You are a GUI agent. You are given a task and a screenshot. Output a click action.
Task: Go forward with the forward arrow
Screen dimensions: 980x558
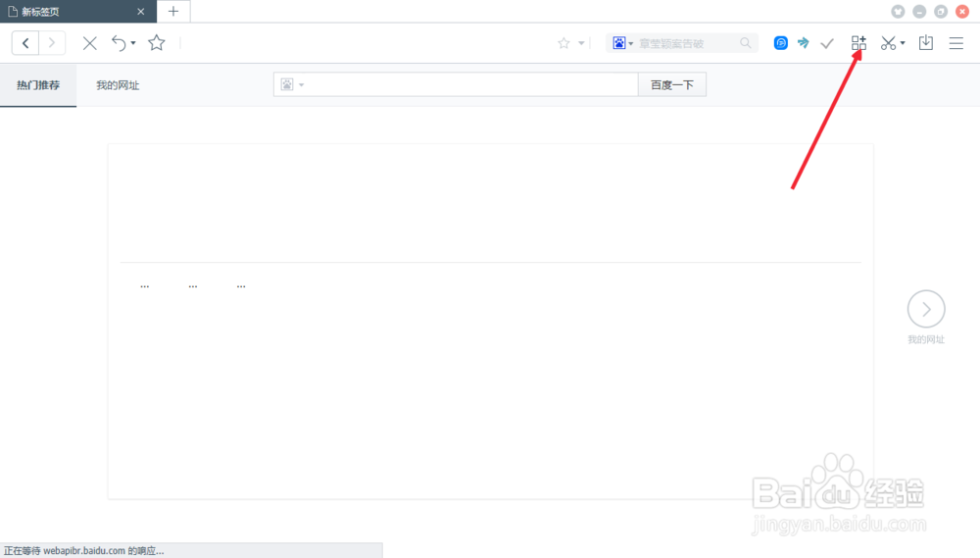[52, 43]
